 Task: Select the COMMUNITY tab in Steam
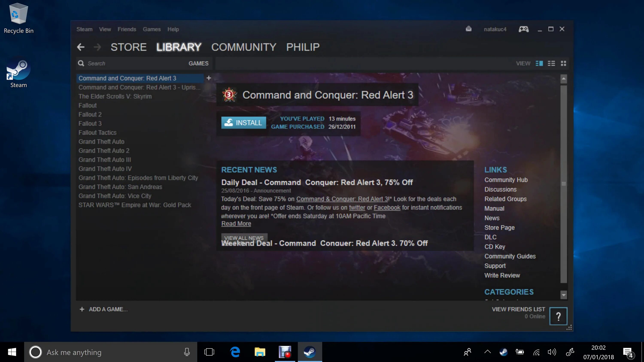click(244, 46)
